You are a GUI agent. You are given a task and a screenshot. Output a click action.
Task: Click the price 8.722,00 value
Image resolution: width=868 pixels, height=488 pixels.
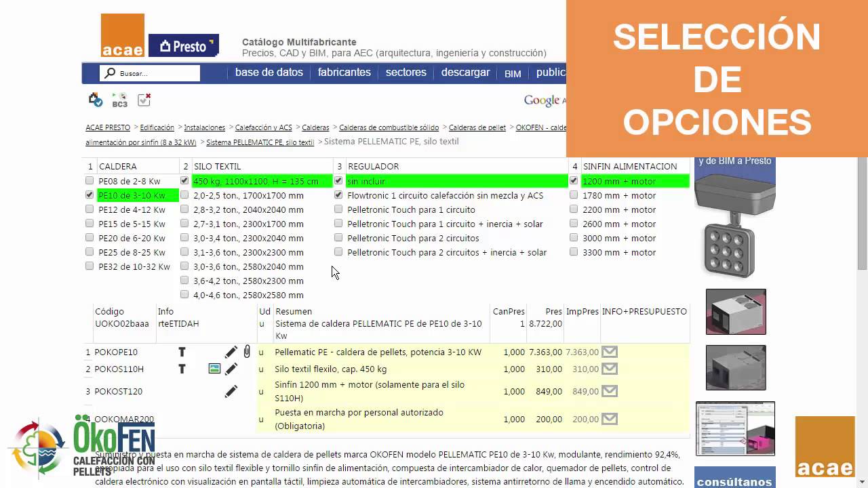coord(545,324)
